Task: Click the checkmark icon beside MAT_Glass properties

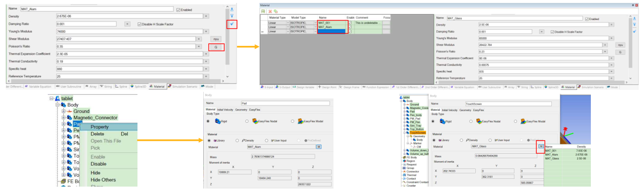Action: [634, 31]
